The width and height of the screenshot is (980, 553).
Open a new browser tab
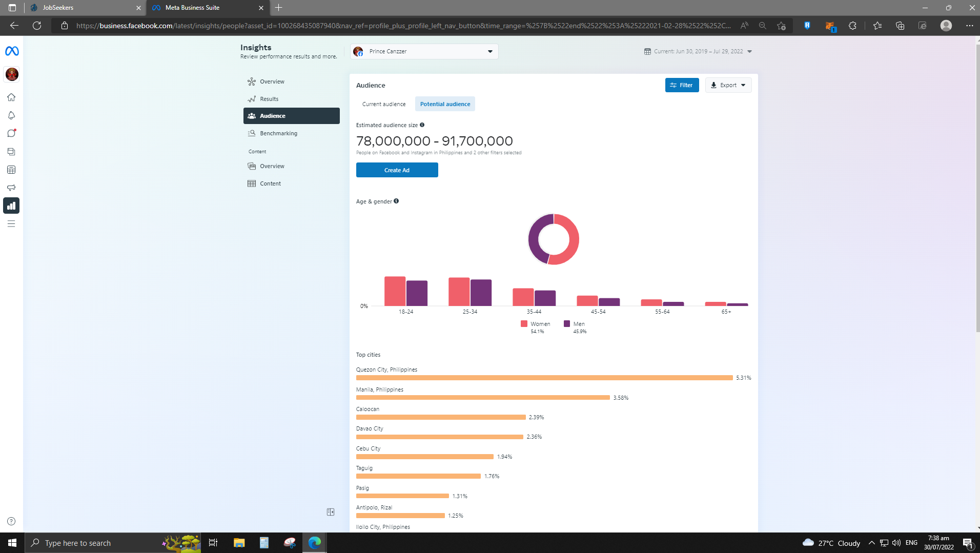point(279,8)
